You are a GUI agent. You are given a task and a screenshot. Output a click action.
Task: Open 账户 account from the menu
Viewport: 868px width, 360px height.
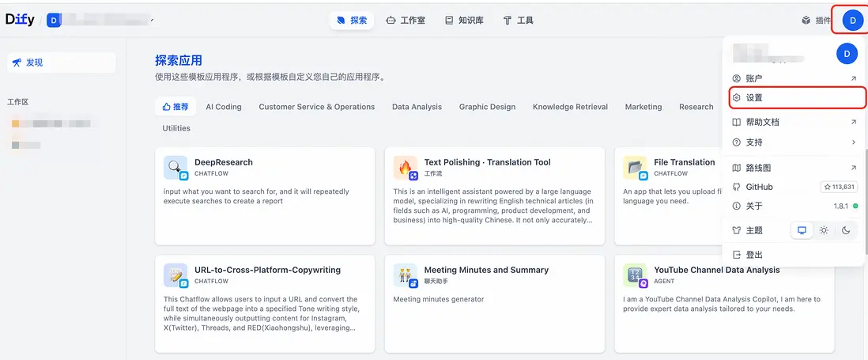pos(794,78)
